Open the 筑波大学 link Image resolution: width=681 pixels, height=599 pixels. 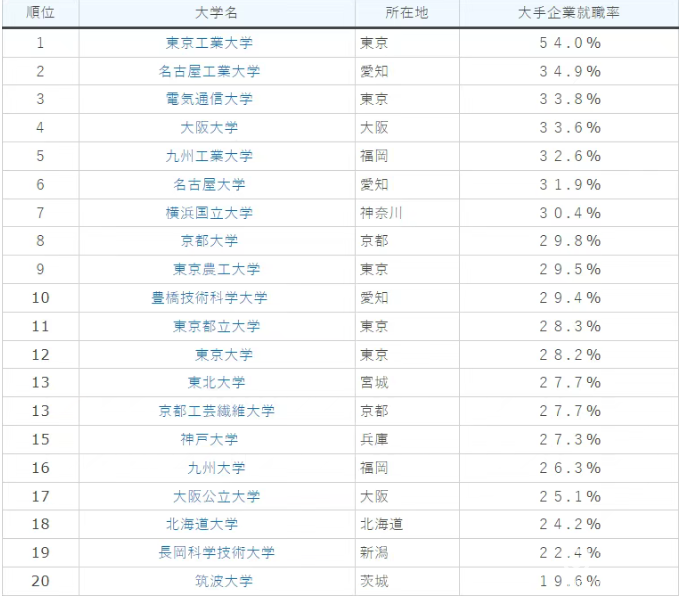224,581
